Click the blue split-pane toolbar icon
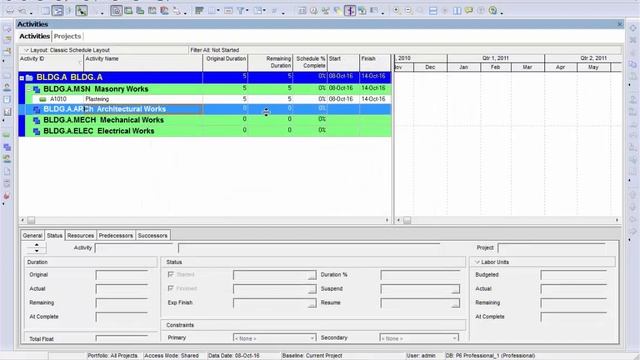This screenshot has height=360, width=640. 433,11
